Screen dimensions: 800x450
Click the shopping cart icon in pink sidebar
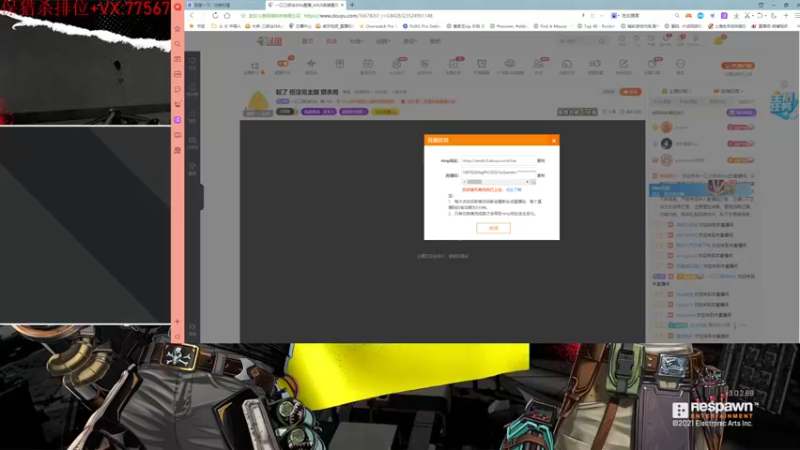tap(178, 105)
